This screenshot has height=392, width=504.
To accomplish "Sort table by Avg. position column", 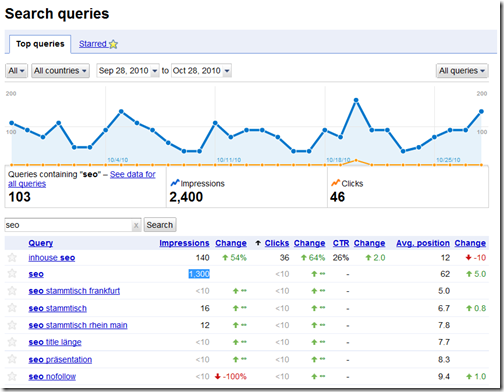I will coord(423,243).
